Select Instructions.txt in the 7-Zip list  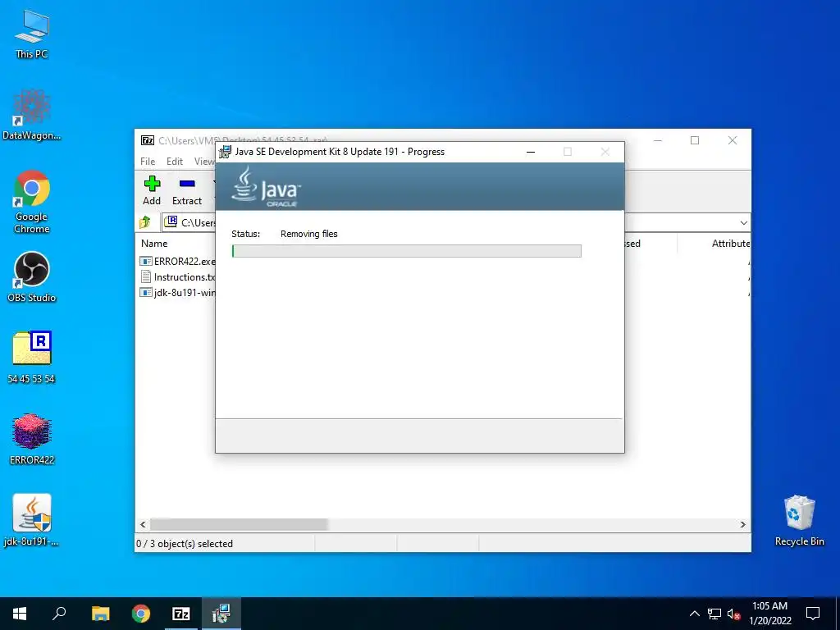[x=177, y=277]
